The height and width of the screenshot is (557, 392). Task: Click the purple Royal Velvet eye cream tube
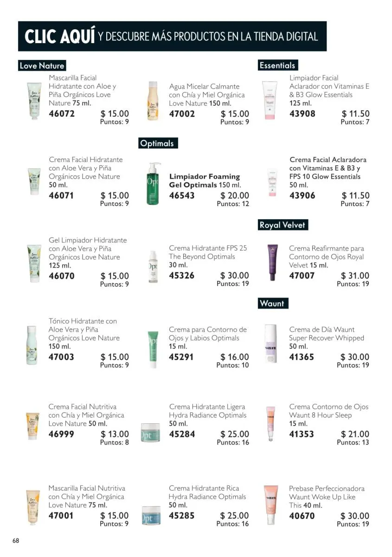click(273, 262)
